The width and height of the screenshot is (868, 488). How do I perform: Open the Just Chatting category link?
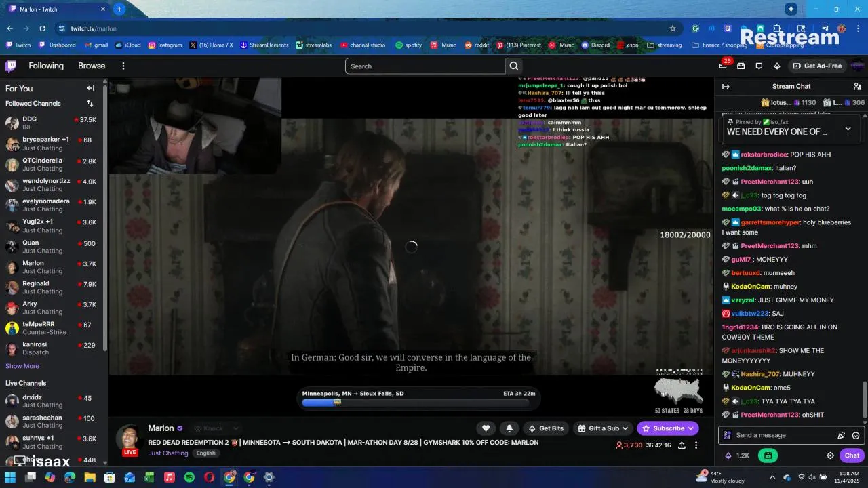(x=168, y=453)
